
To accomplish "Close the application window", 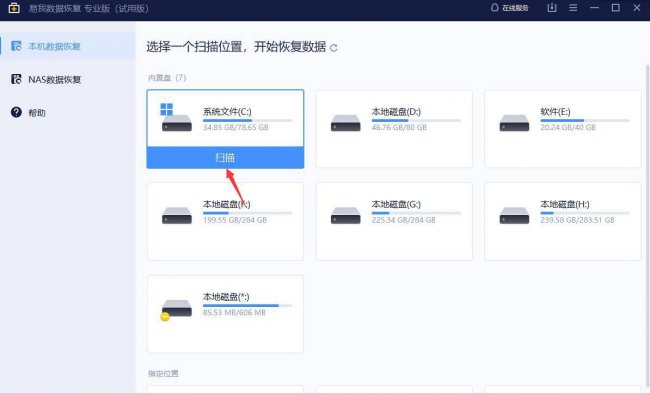I will pyautogui.click(x=637, y=8).
